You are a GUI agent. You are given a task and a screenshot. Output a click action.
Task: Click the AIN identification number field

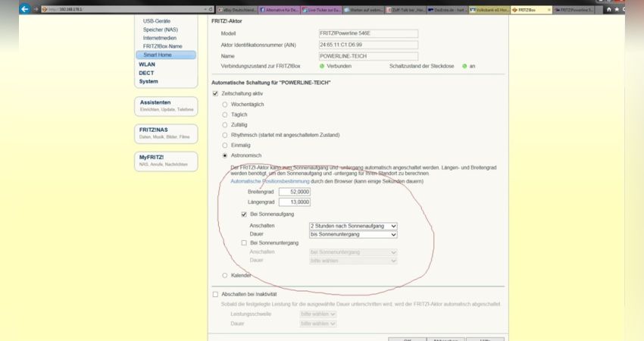tap(368, 45)
